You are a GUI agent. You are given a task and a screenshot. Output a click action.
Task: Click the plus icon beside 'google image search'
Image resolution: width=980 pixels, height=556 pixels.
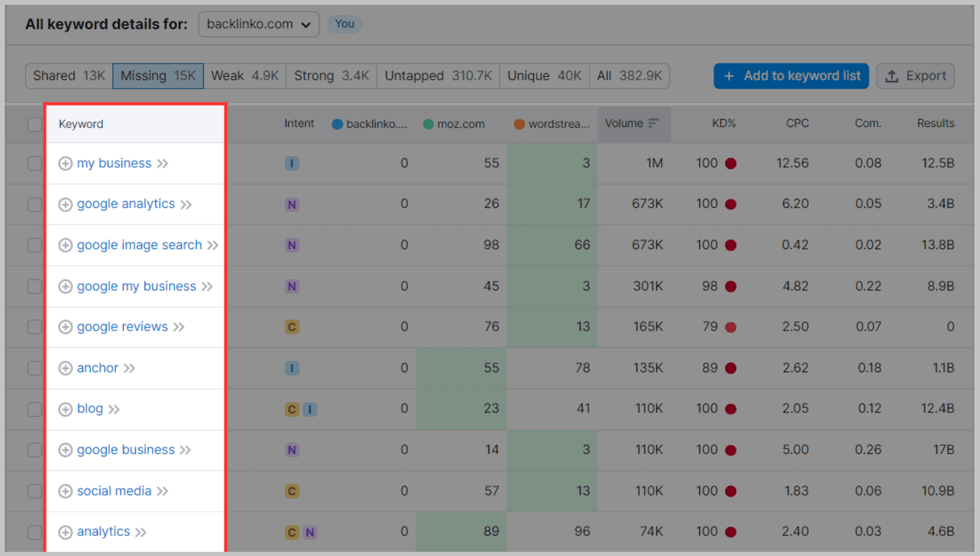pos(66,246)
